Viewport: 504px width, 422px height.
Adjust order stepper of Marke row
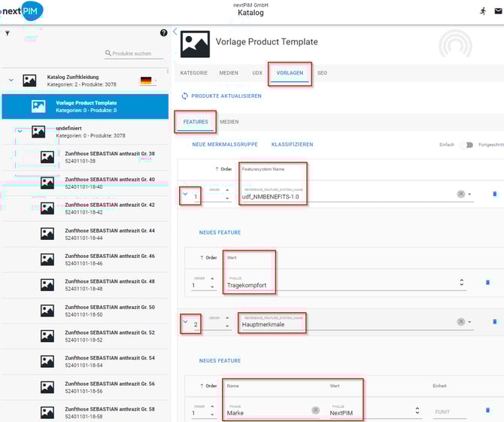pos(212,410)
